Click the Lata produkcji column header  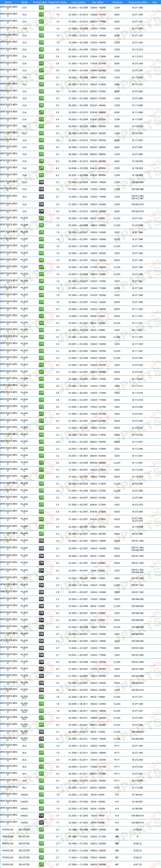coord(78,2)
